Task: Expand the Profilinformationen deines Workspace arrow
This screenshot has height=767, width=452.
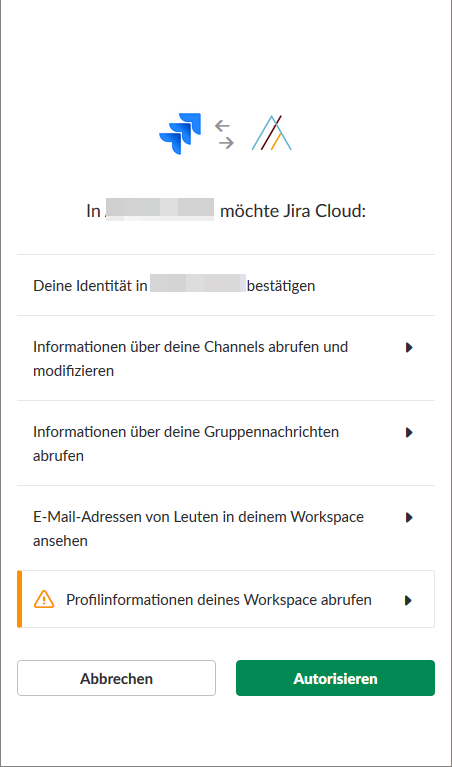Action: click(409, 600)
